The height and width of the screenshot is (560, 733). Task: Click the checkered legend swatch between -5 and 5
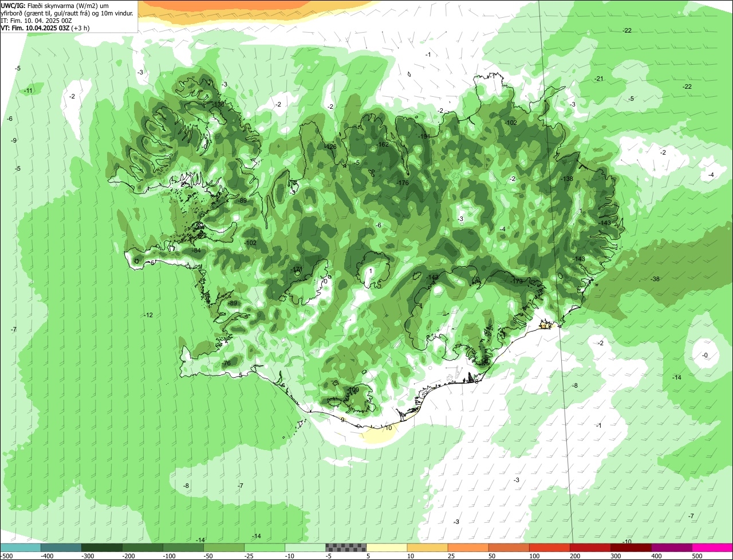coord(346,548)
